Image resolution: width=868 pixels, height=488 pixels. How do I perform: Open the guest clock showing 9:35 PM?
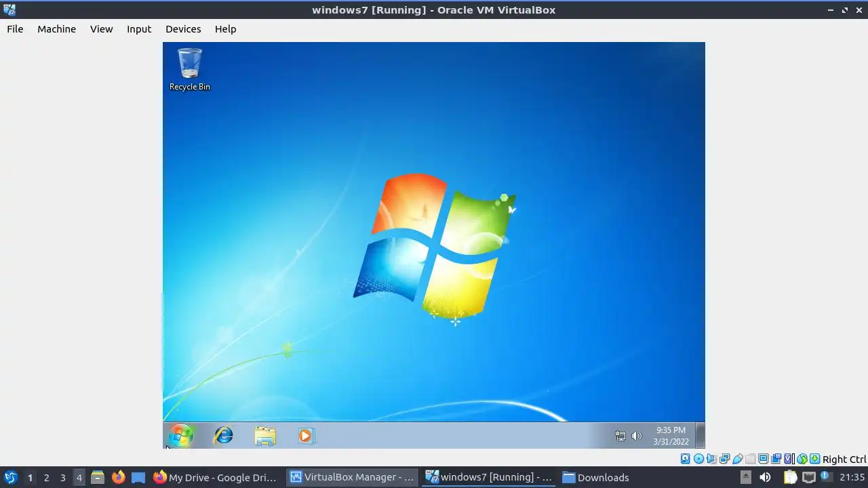coord(671,436)
